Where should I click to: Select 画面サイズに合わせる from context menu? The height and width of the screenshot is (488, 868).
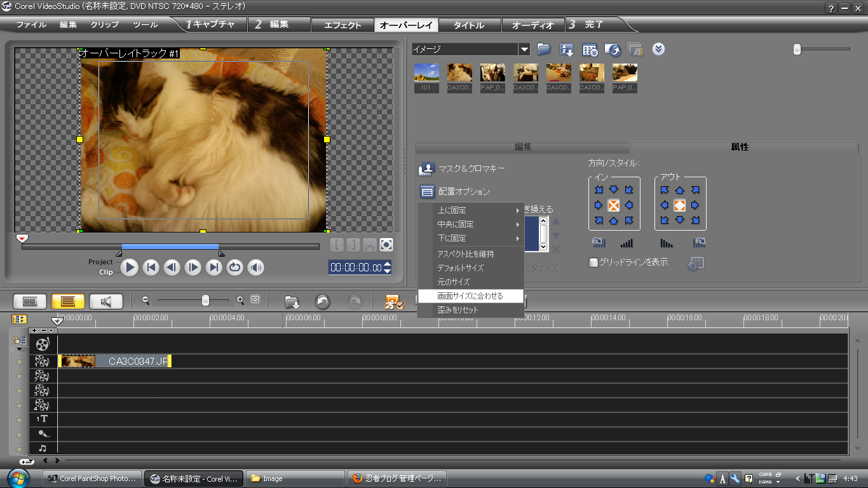[470, 296]
